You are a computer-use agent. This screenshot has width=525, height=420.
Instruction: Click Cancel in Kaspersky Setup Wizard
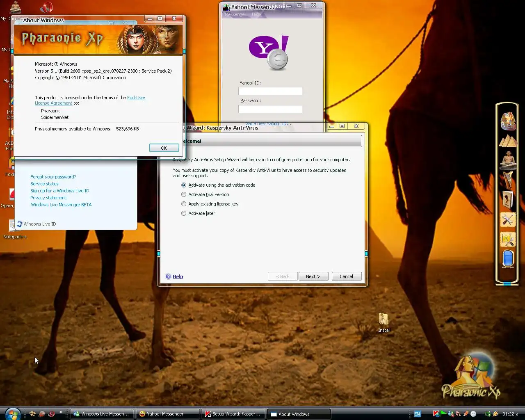pyautogui.click(x=347, y=276)
